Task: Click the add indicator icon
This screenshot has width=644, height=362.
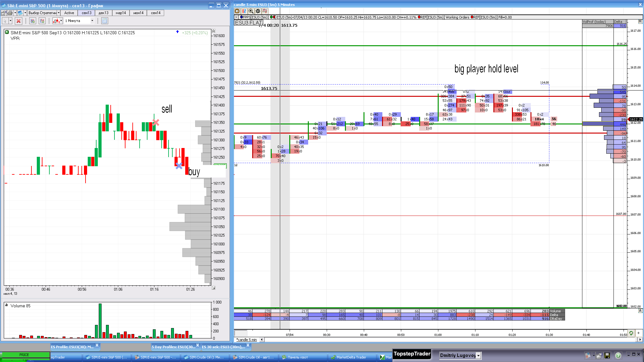Action: [32, 21]
